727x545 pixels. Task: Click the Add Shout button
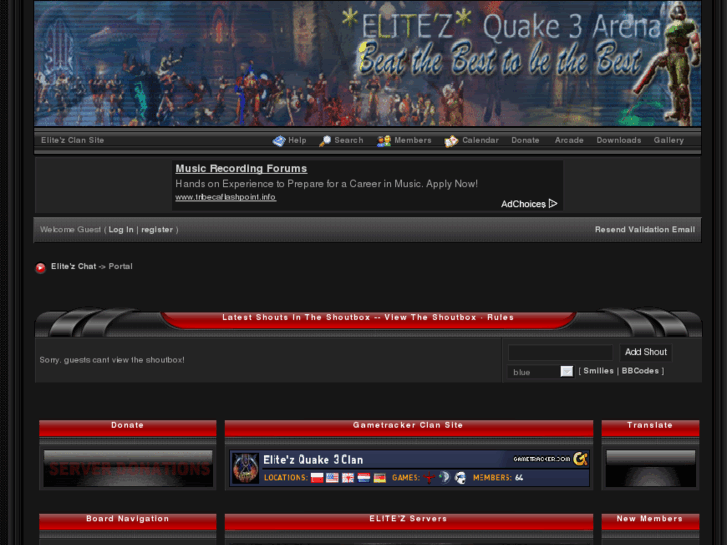click(646, 352)
